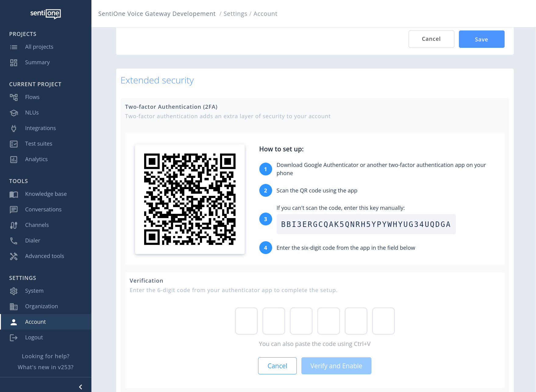Select the manual key BBI3ERGCQAK5QNRH5YPYWHYUG34UQDGA

coord(366,224)
